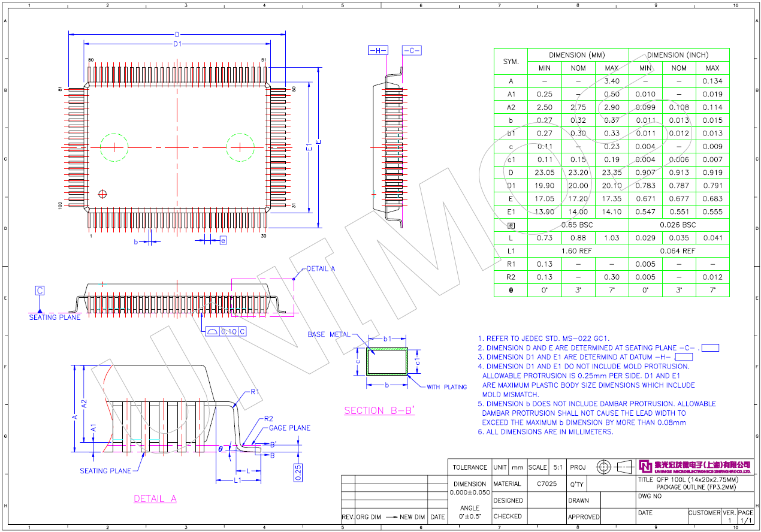Select the SECTION B-B' title
The image size is (761, 532).
pyautogui.click(x=379, y=410)
